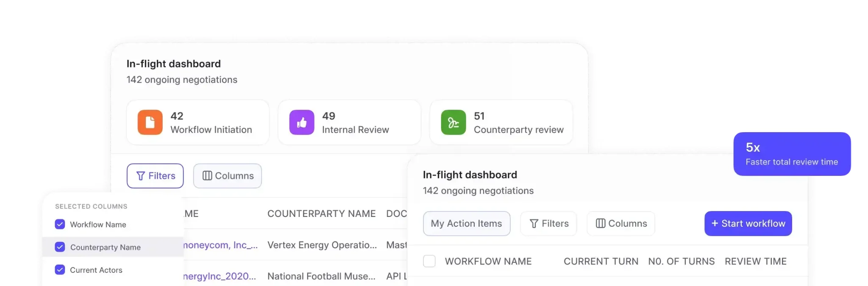Open the Columns dropdown in the front dashboard
Image resolution: width=868 pixels, height=286 pixels.
pyautogui.click(x=621, y=223)
